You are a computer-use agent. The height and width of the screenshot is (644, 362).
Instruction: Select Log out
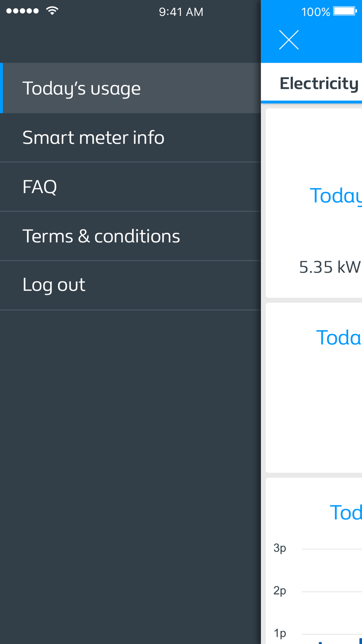(x=130, y=285)
